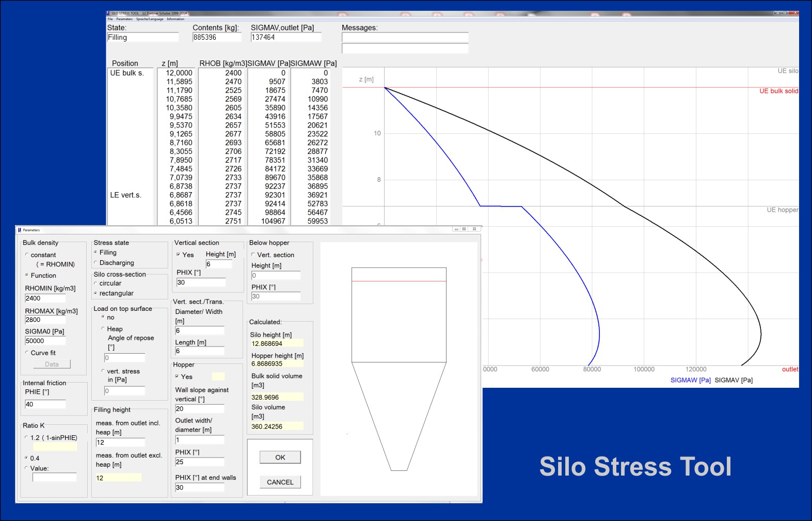The image size is (812, 521).
Task: Click calculated Hopper height value 6.8686935
Action: pos(277,364)
